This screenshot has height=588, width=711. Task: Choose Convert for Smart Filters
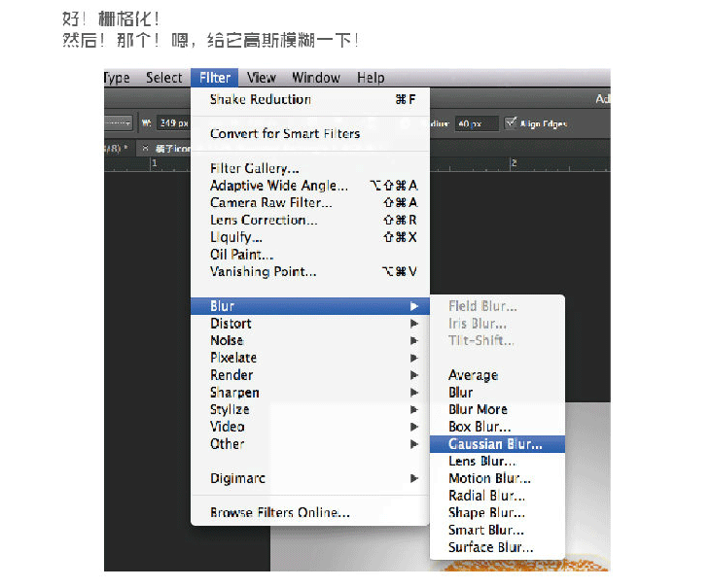click(310, 134)
